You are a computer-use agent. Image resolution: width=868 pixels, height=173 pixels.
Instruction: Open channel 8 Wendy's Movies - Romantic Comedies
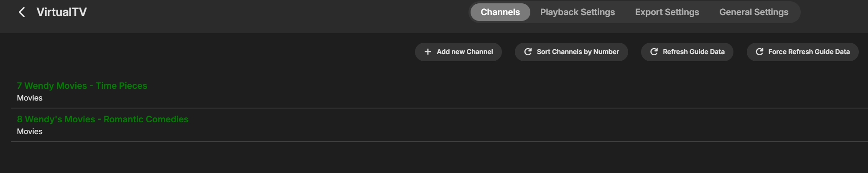point(102,119)
